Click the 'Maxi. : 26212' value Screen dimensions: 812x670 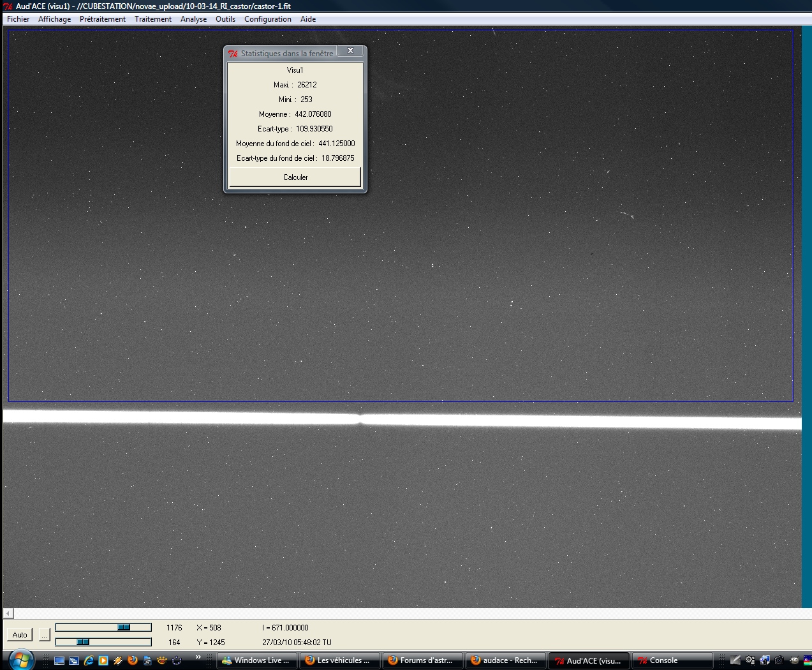tap(295, 84)
